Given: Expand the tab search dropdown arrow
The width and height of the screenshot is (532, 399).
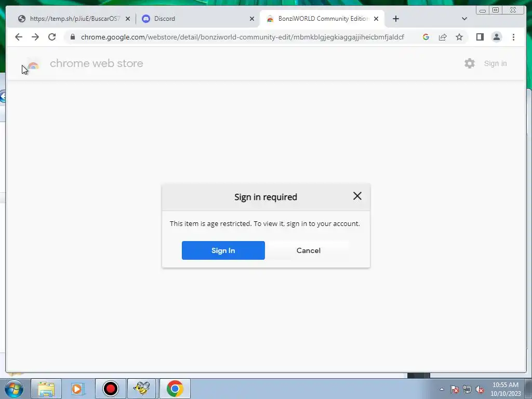Looking at the screenshot, I should 464,19.
